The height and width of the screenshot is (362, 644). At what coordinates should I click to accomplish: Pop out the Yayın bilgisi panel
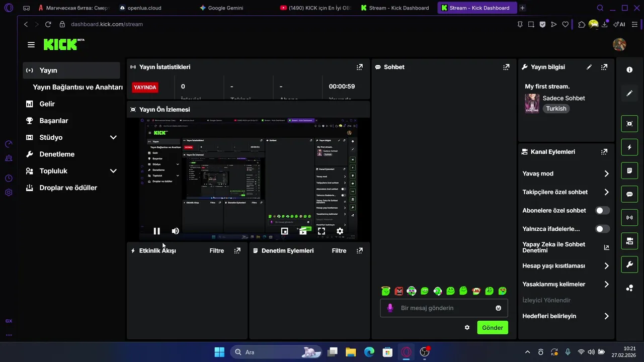(604, 67)
